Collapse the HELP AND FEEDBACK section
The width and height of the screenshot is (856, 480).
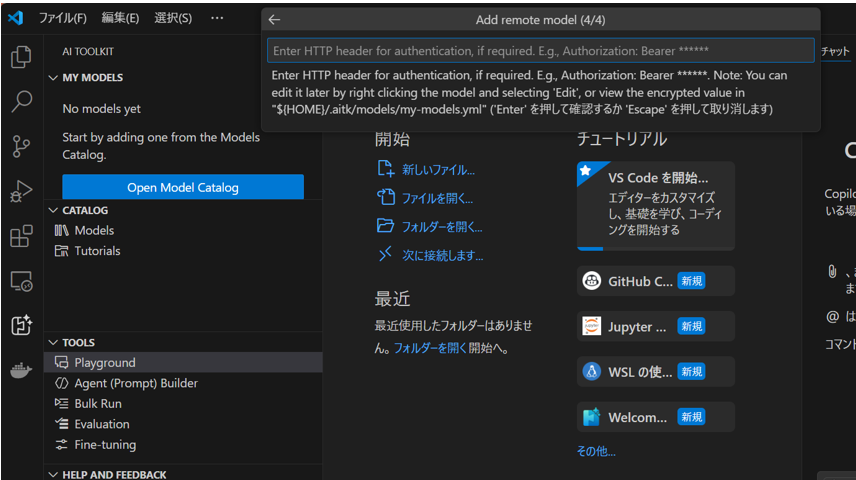tap(53, 474)
